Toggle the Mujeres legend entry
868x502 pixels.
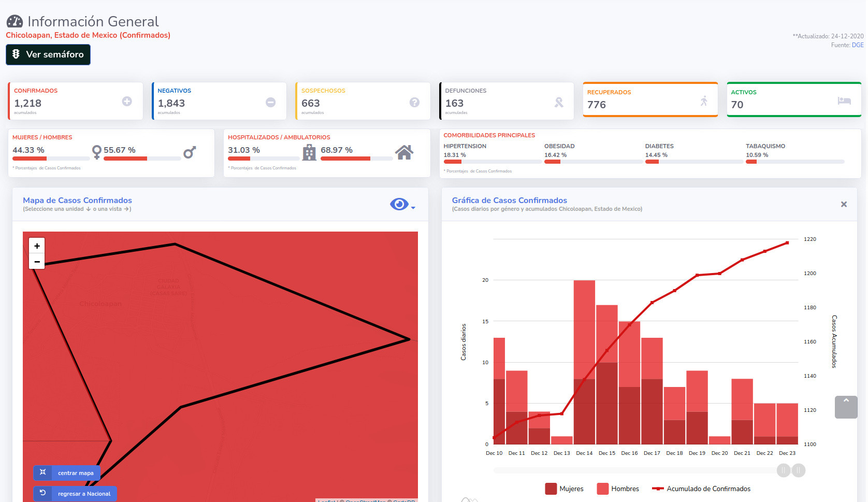tap(564, 489)
